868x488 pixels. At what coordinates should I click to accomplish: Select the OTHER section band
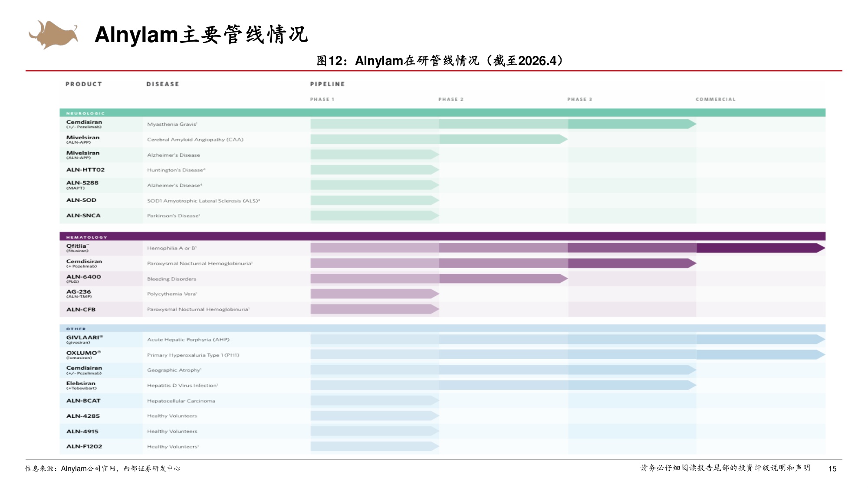pos(442,328)
